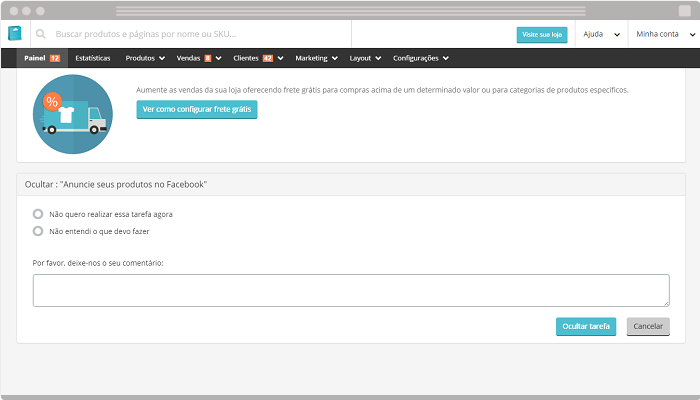
Task: Open the Vendas menu arrow
Action: pos(218,58)
